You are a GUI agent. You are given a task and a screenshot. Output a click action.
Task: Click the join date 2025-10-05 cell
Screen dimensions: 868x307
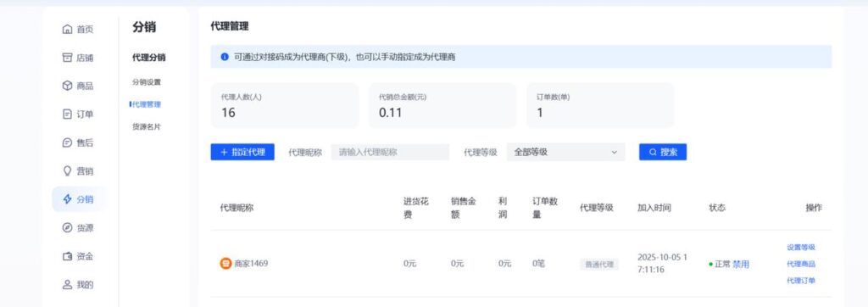tap(662, 264)
